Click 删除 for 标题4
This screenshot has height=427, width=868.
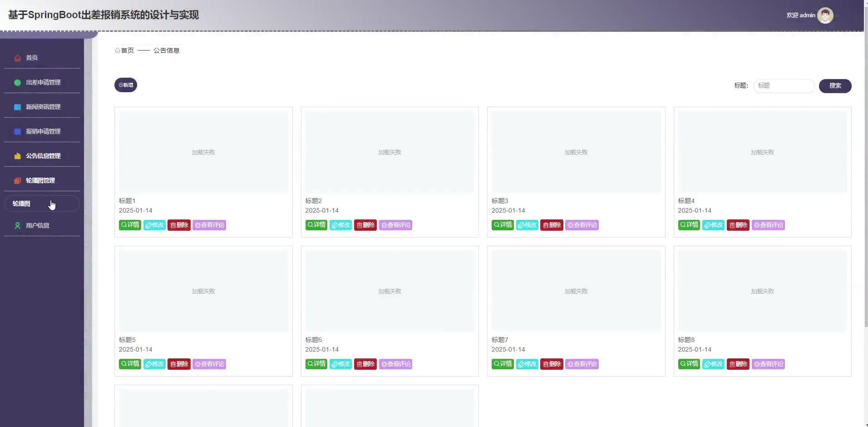(738, 225)
